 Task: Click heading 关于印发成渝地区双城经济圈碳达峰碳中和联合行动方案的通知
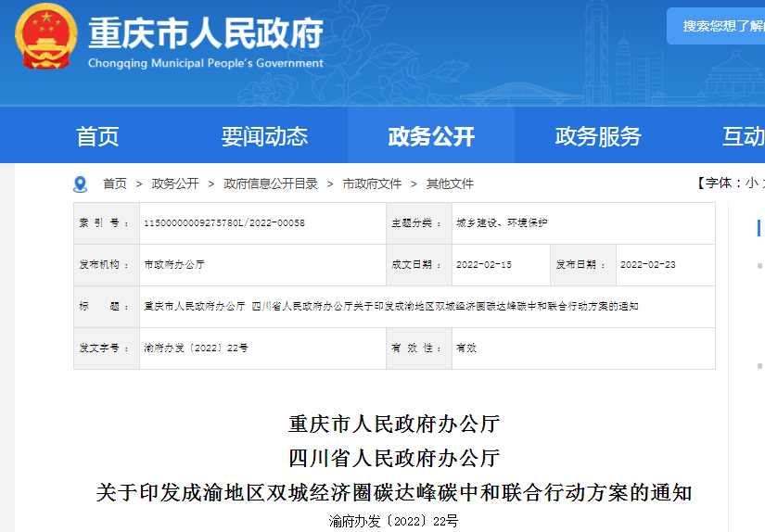coord(394,492)
